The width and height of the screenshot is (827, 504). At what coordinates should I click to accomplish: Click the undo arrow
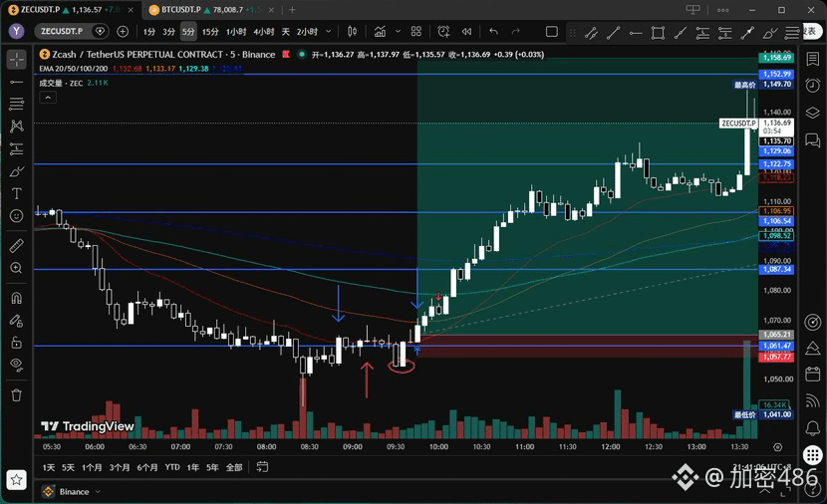[493, 32]
